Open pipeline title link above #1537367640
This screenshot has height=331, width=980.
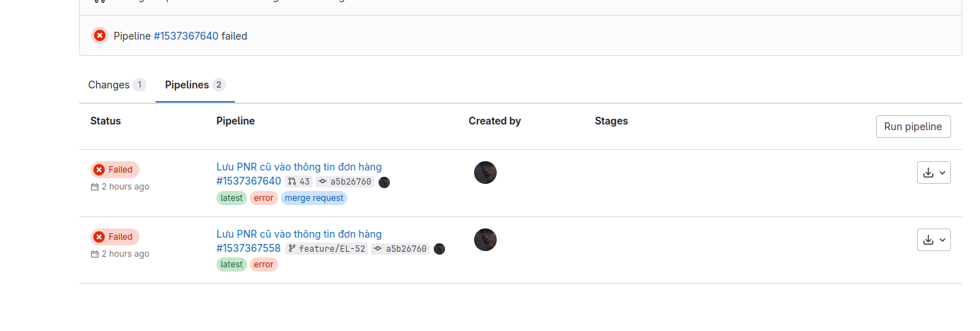(x=299, y=167)
